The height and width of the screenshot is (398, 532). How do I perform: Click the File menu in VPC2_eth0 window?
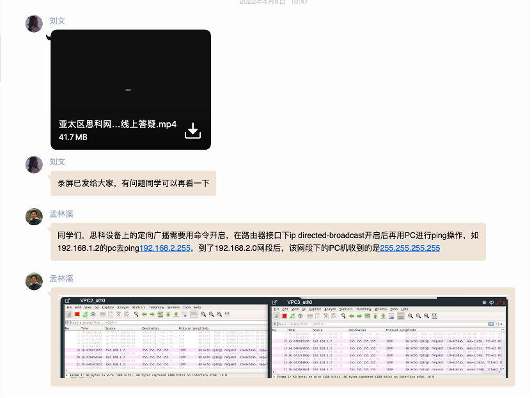(x=69, y=308)
